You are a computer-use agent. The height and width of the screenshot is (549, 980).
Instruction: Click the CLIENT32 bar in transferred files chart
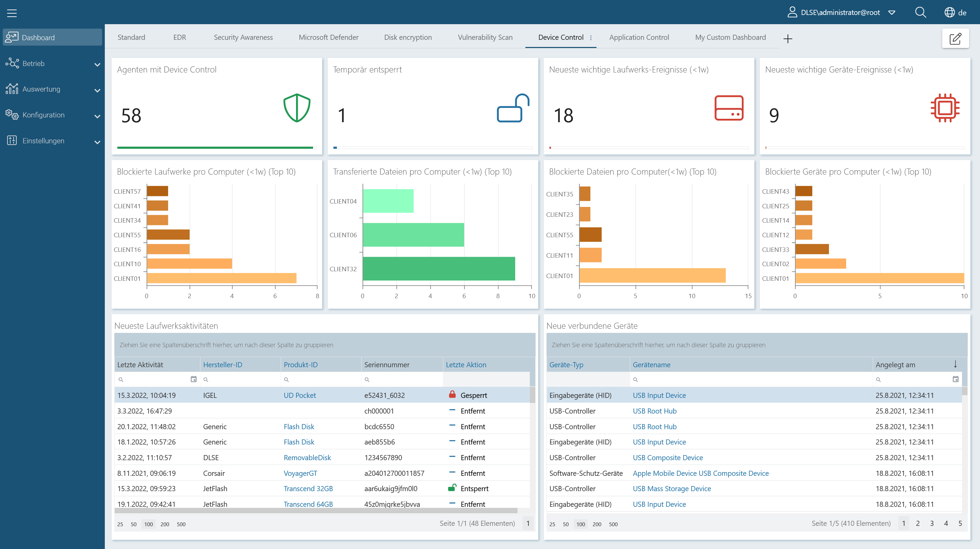click(439, 269)
